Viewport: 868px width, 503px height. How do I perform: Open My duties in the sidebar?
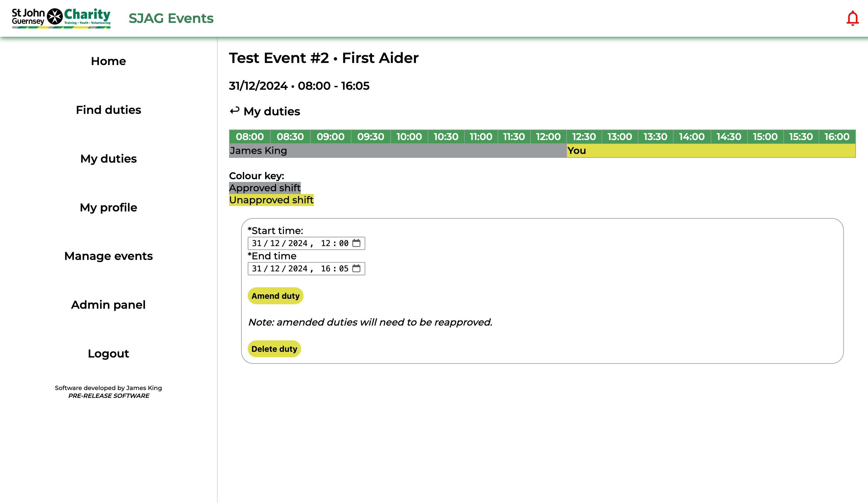coord(108,159)
